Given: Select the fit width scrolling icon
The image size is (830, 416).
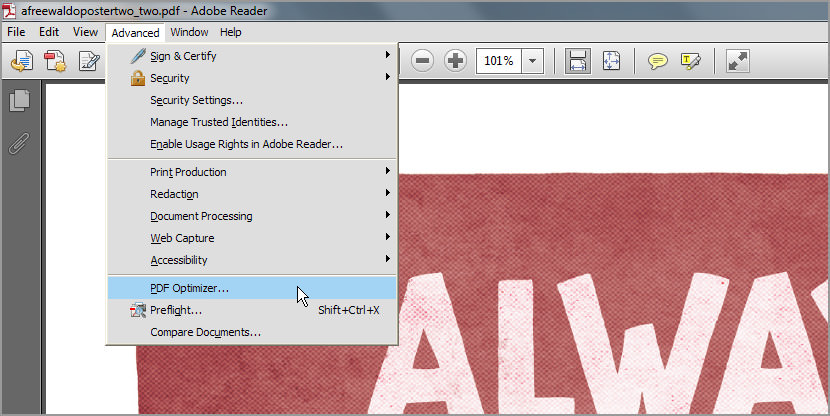Looking at the screenshot, I should point(578,61).
